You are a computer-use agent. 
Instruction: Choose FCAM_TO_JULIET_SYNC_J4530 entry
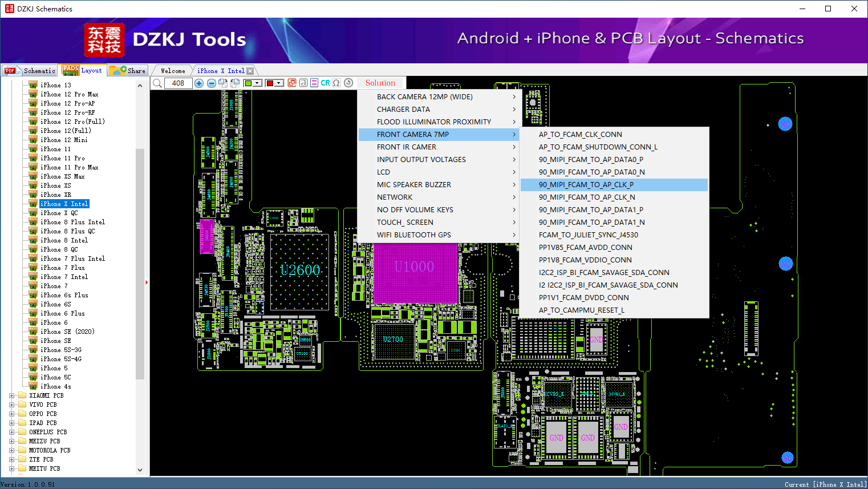[614, 235]
